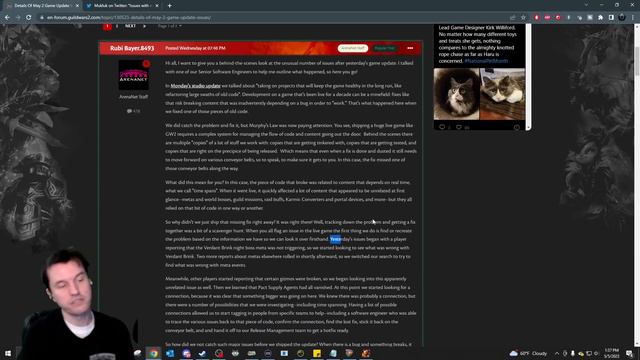
Task: Open a new browser tab
Action: click(x=169, y=6)
